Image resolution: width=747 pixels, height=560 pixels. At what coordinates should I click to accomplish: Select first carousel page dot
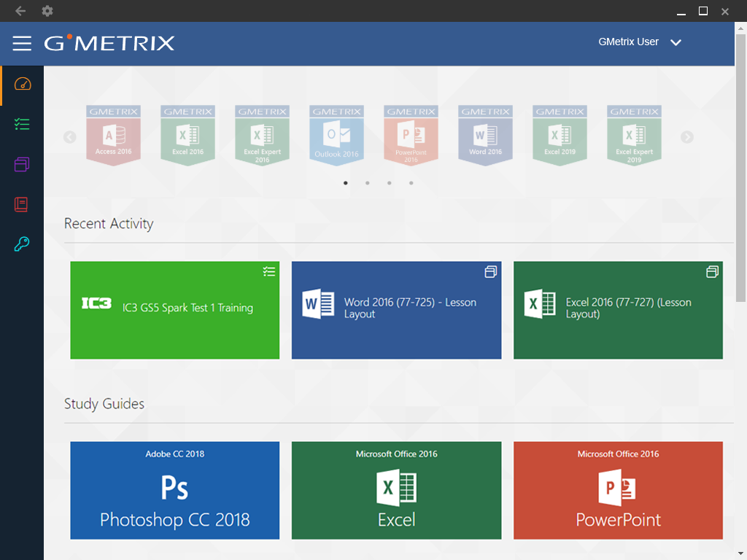point(345,183)
